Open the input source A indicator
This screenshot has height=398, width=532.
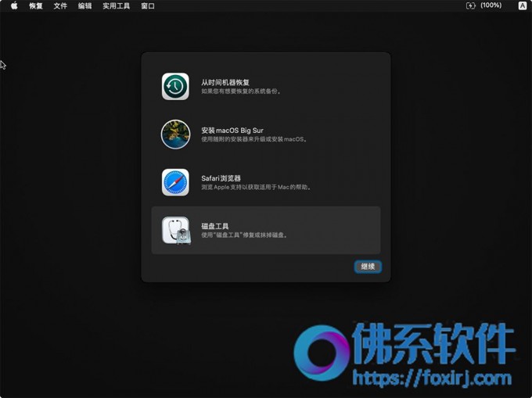523,5
